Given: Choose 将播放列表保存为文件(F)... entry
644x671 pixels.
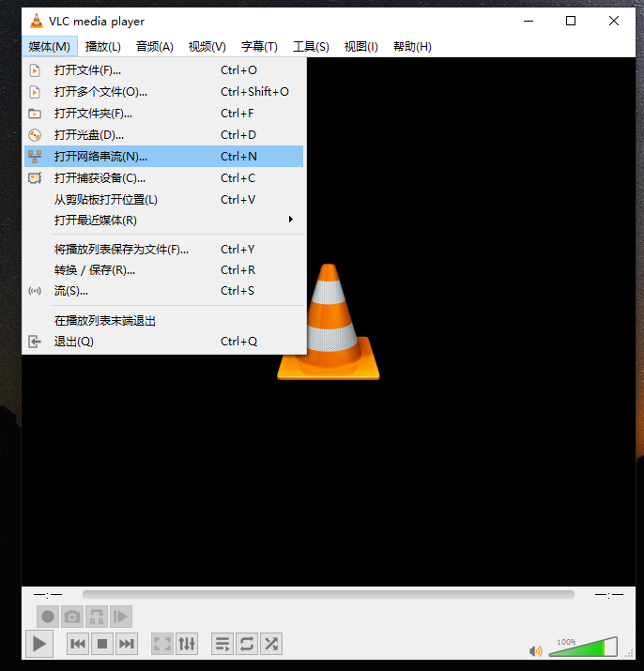Looking at the screenshot, I should 164,249.
